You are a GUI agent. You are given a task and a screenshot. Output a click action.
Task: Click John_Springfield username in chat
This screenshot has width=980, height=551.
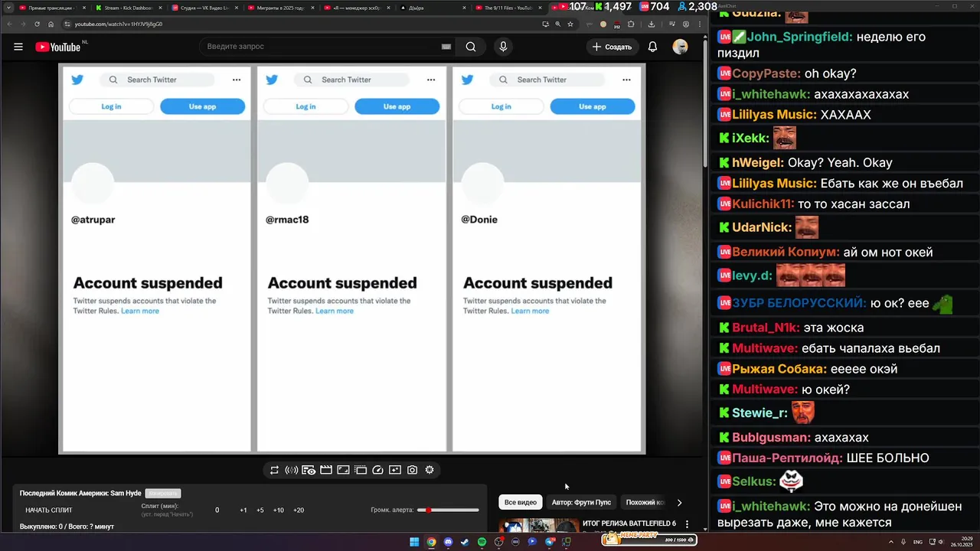pyautogui.click(x=799, y=37)
